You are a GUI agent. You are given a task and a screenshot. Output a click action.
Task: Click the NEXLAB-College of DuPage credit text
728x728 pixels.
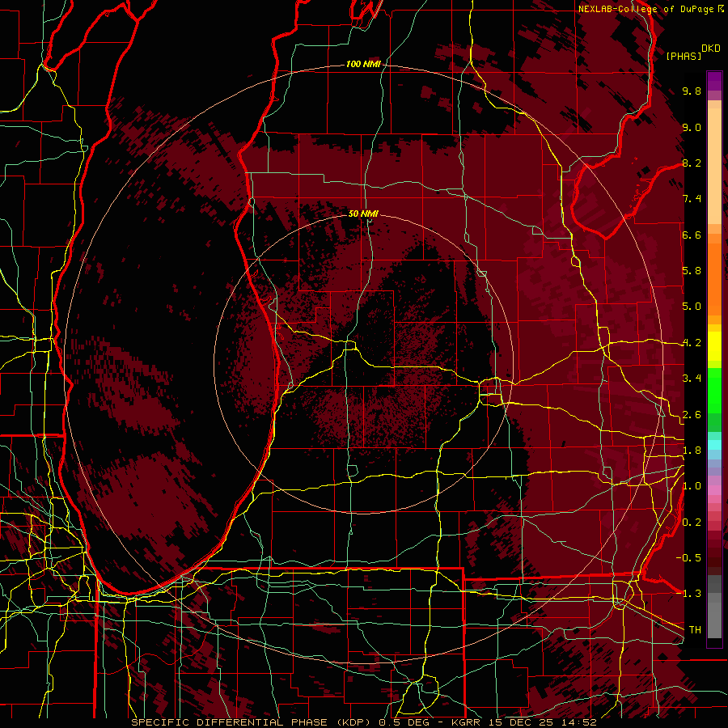645,9
